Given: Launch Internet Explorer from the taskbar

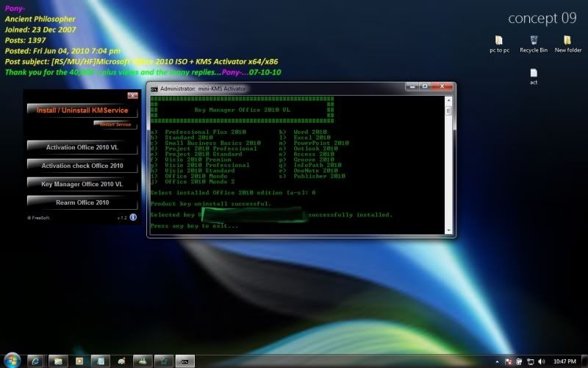Looking at the screenshot, I should (x=36, y=361).
